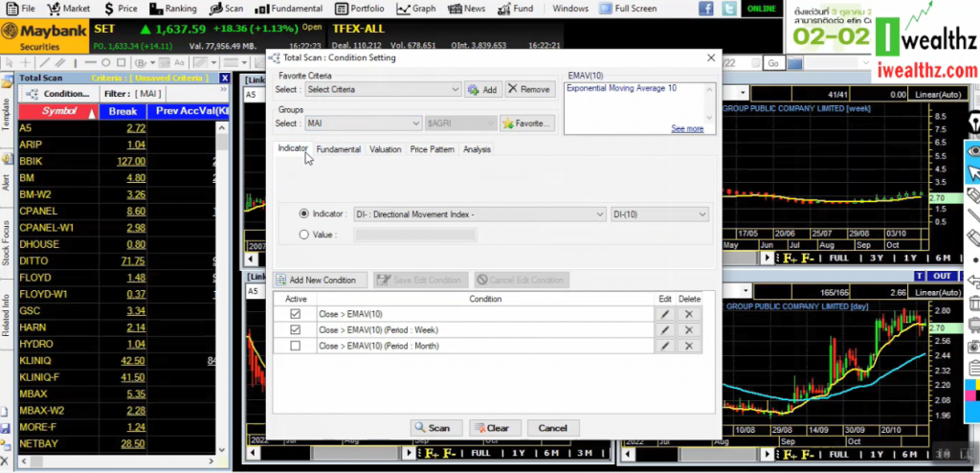Open the Graph menu
The height and width of the screenshot is (473, 980).
(x=416, y=9)
